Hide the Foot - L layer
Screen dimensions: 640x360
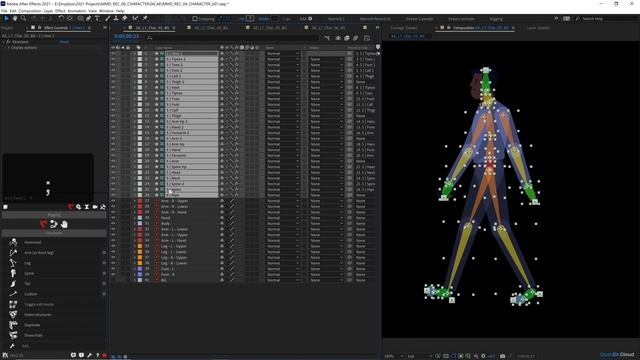coord(113,269)
